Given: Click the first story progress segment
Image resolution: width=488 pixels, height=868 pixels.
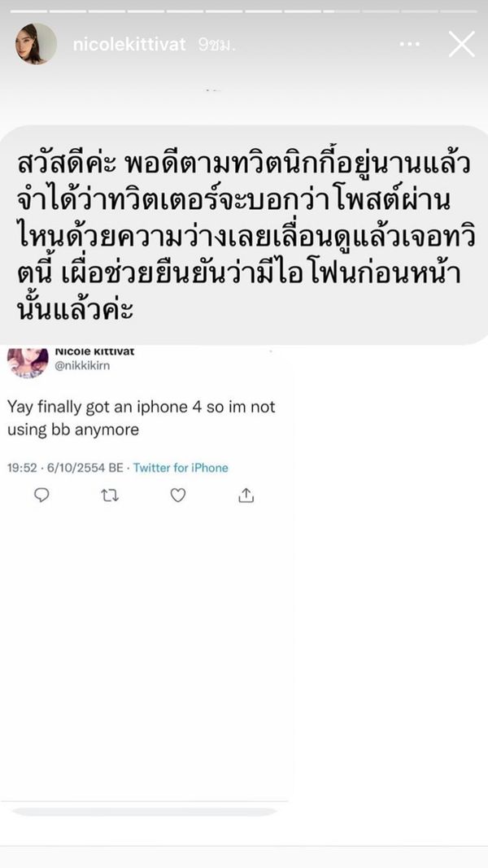Looking at the screenshot, I should (29, 11).
